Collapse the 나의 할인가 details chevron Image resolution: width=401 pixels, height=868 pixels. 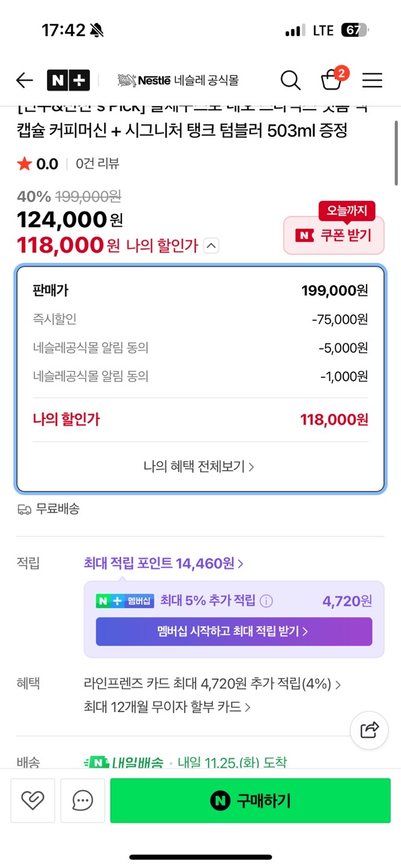point(211,245)
